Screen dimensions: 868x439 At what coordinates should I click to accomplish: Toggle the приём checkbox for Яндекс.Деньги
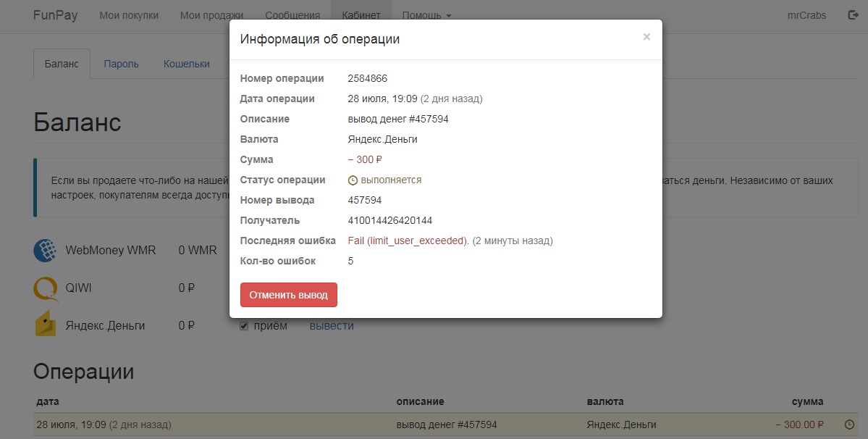point(243,326)
